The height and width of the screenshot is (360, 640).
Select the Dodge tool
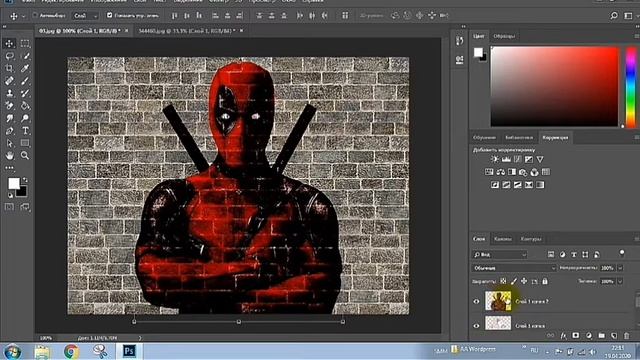click(25, 118)
